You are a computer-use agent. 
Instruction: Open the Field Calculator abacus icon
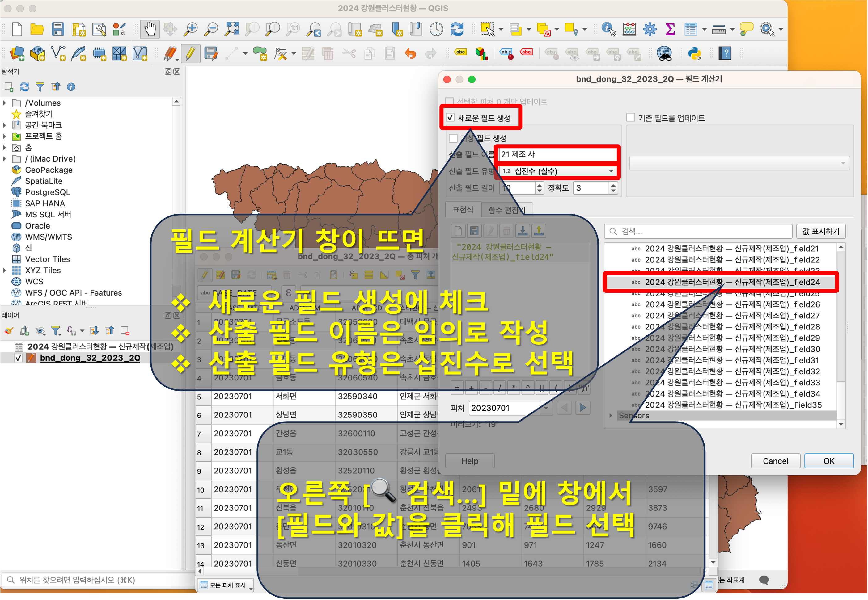[629, 29]
